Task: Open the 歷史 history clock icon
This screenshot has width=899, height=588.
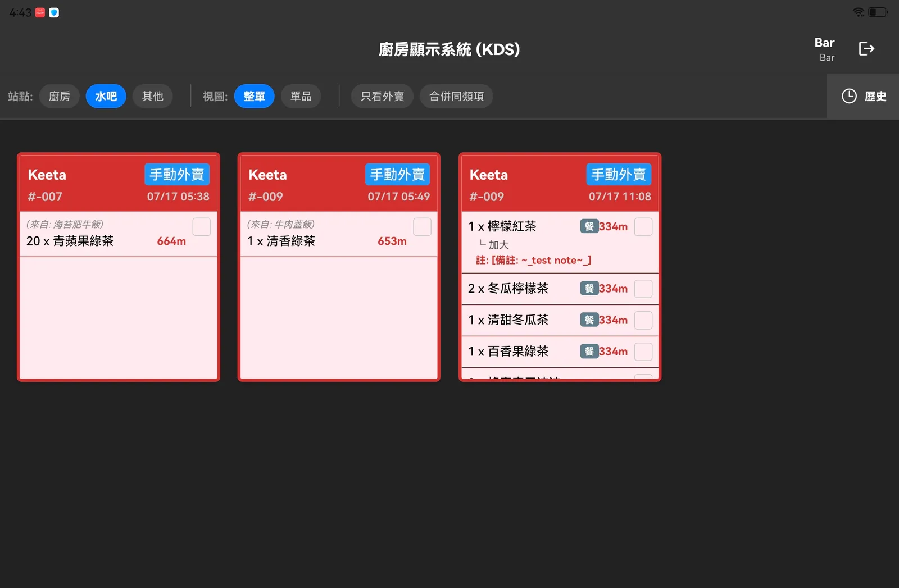Action: pos(849,96)
